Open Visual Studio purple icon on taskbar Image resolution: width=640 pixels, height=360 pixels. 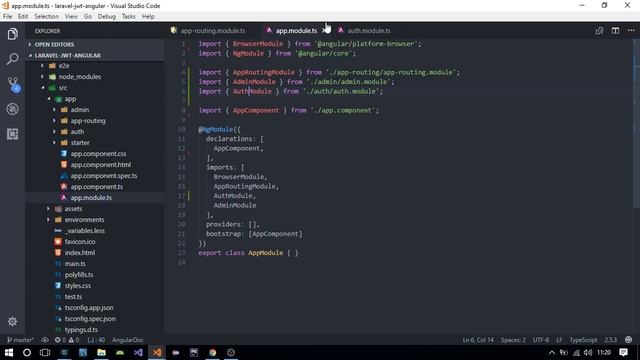(x=138, y=352)
